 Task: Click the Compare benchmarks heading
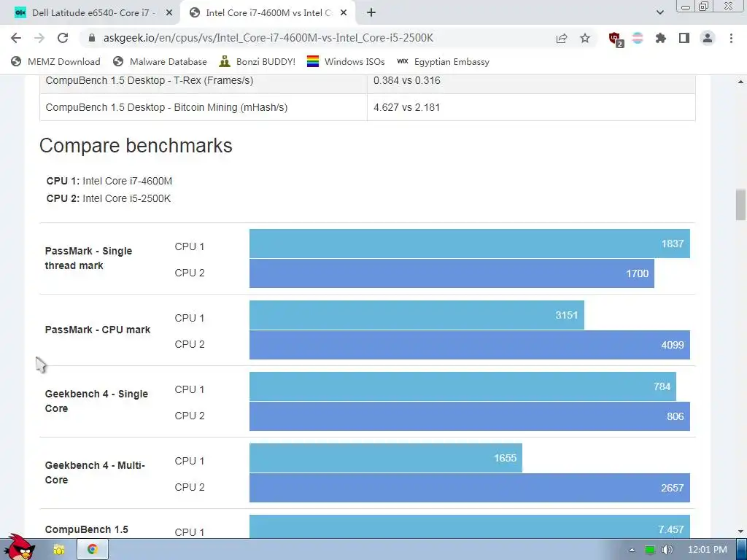pos(136,146)
